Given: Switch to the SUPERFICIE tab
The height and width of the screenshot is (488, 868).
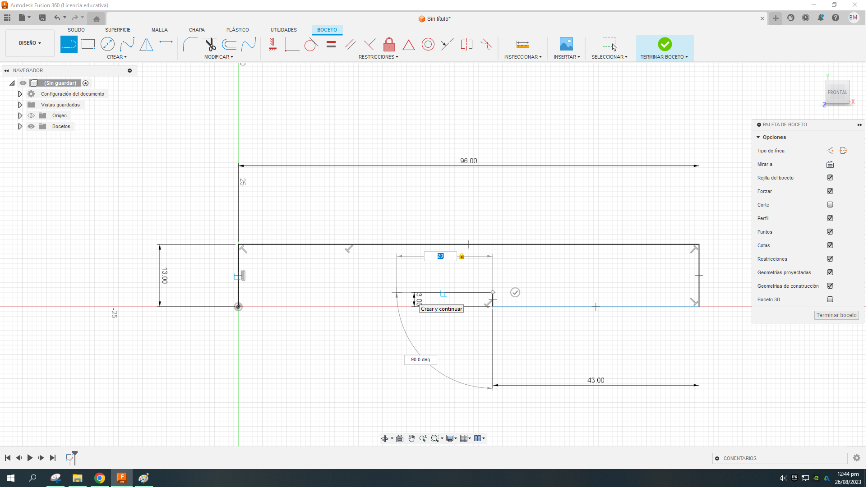Looking at the screenshot, I should pos(118,30).
